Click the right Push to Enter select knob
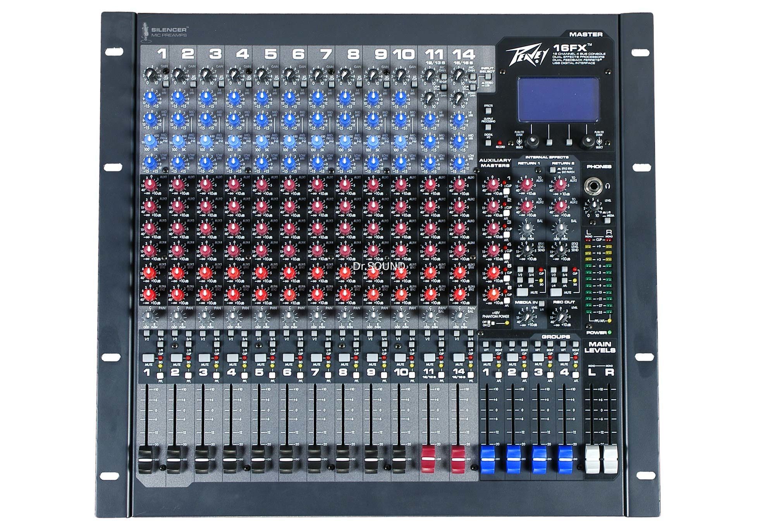Screen dimensions: 760x532 coord(588,141)
